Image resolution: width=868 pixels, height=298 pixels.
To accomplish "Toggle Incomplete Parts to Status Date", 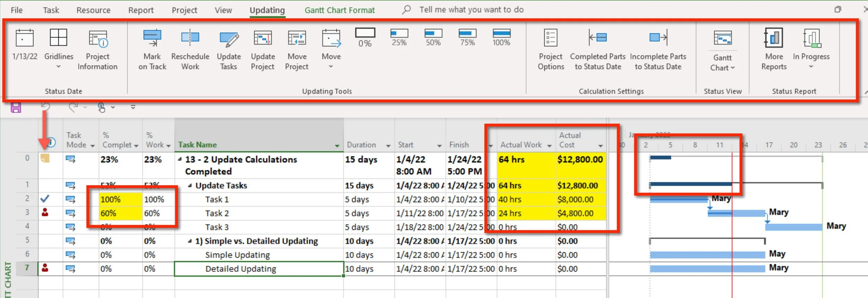I will coord(658,50).
